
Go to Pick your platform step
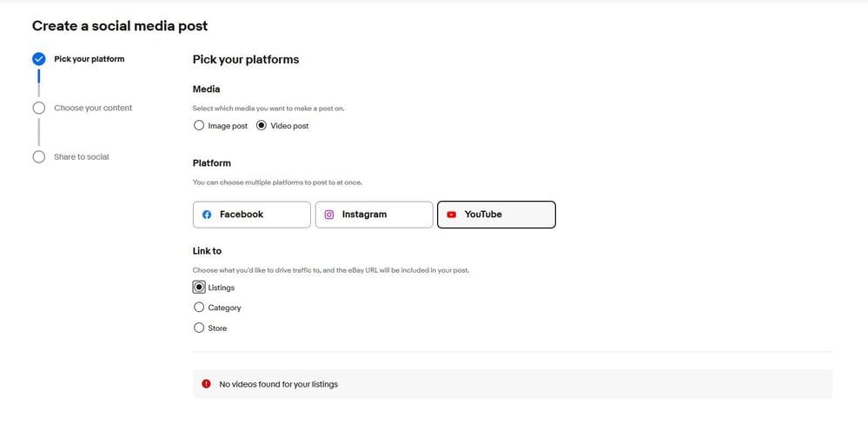click(89, 59)
